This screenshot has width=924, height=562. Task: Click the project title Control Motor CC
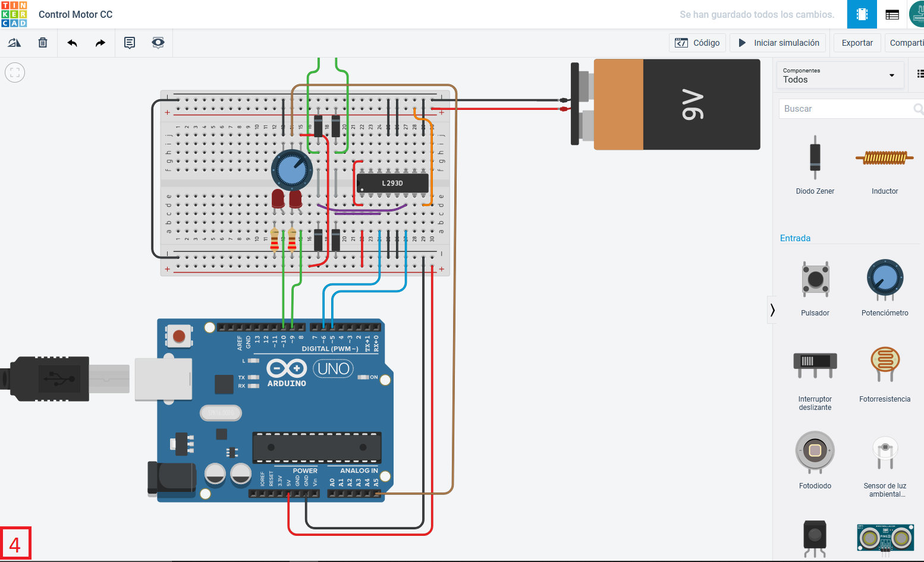[x=76, y=14]
